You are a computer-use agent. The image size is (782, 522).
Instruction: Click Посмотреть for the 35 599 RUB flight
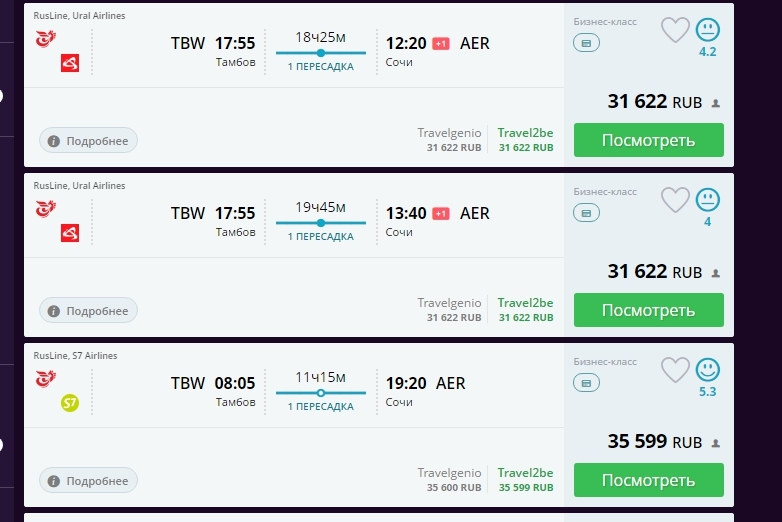pyautogui.click(x=648, y=480)
